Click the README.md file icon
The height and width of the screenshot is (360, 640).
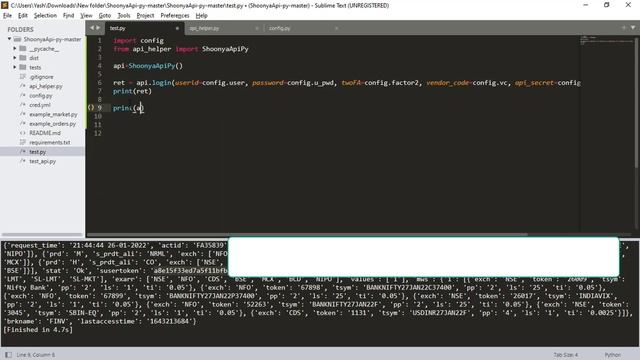point(23,133)
